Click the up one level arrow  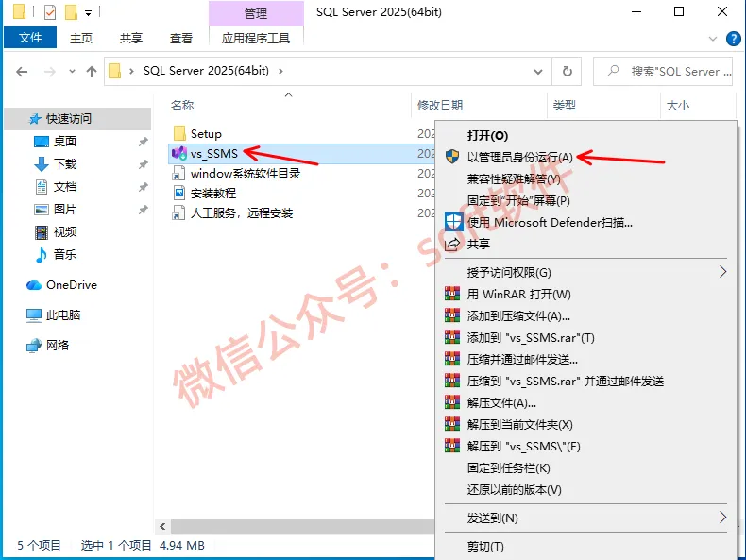tap(92, 72)
